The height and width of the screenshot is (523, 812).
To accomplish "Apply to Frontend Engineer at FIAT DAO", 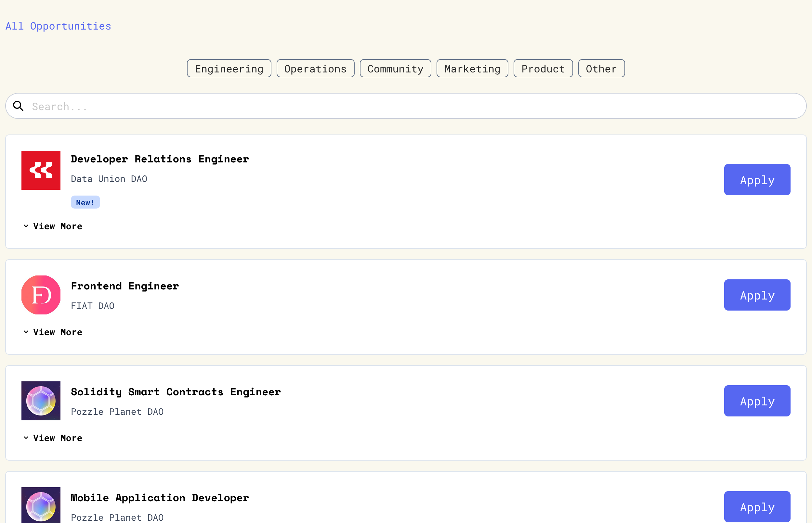I will 757,295.
